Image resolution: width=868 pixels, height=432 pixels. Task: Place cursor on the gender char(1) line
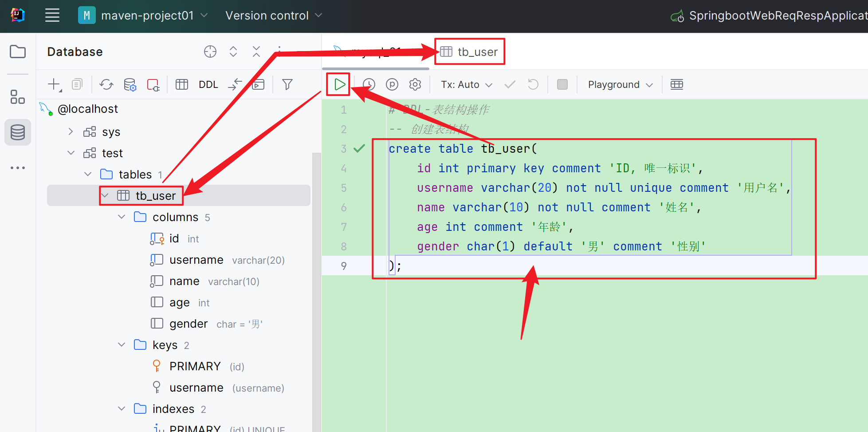(561, 246)
